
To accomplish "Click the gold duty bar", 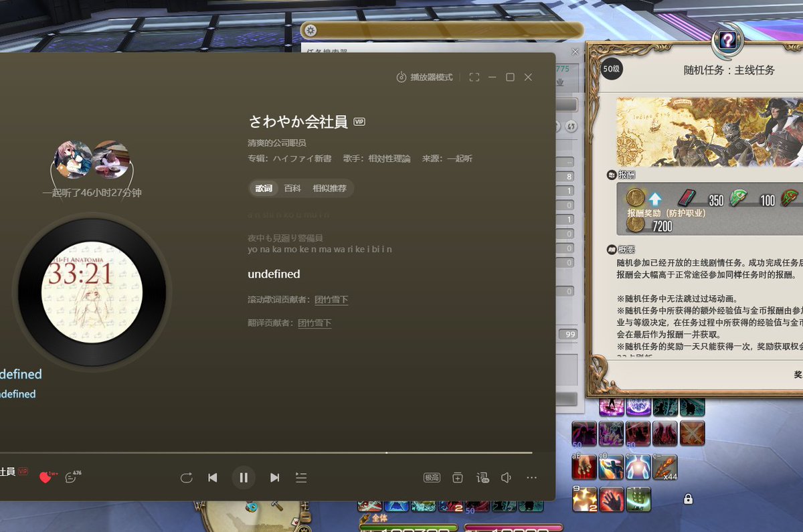I will 442,30.
